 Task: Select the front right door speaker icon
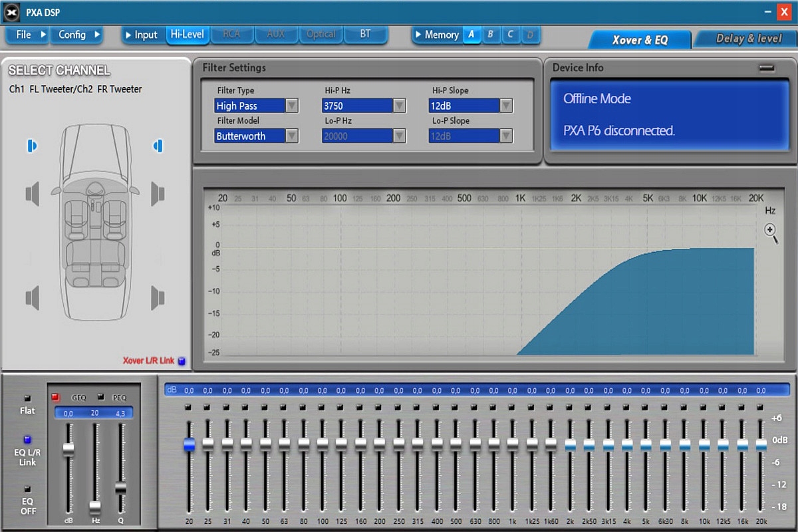point(158,194)
